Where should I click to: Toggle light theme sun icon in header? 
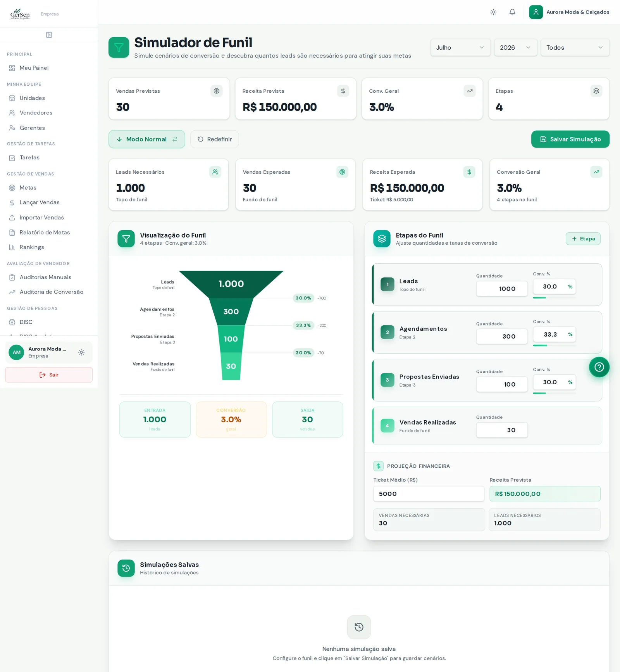493,12
